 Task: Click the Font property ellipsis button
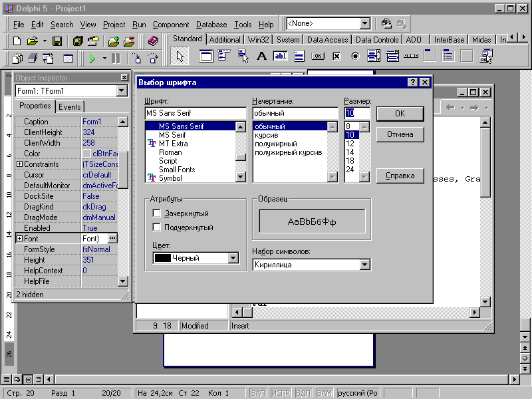112,239
